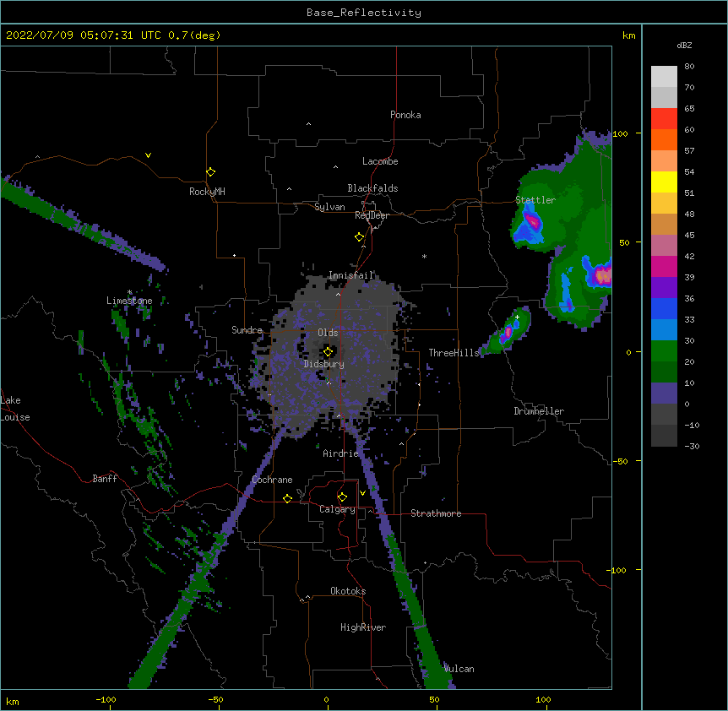Click the Base_Reflectivity title
728x711 pixels.
364,13
